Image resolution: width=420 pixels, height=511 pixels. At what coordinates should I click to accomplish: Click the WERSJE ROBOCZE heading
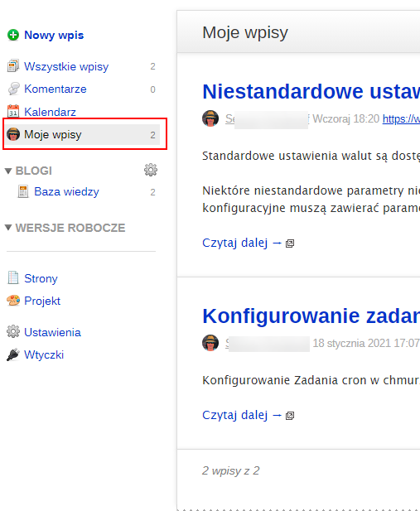point(70,228)
